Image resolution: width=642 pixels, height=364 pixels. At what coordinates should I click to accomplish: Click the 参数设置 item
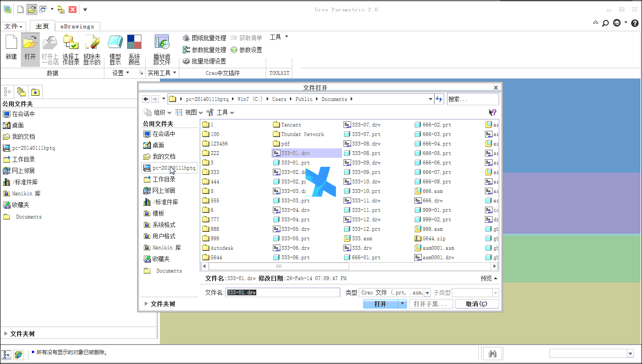pos(246,50)
